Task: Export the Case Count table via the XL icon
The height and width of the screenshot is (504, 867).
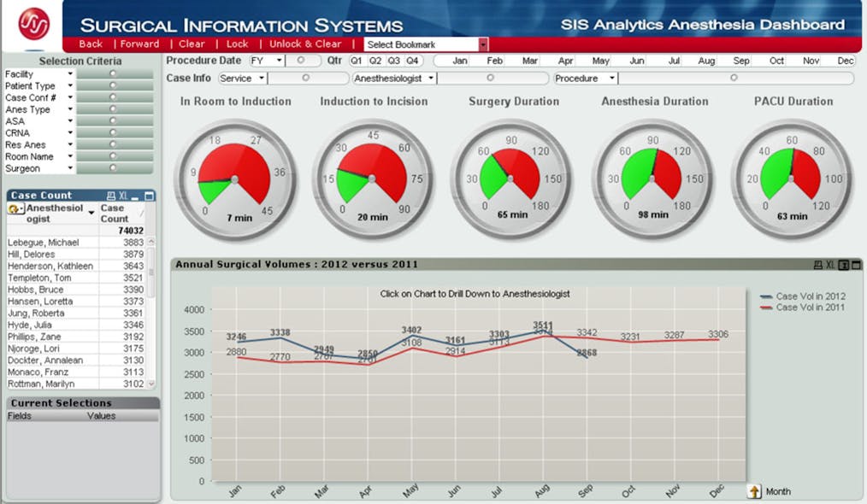Action: pos(123,195)
